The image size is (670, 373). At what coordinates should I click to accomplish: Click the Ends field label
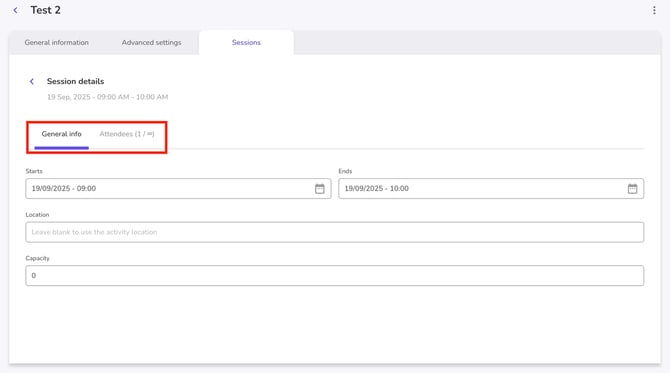coord(345,171)
